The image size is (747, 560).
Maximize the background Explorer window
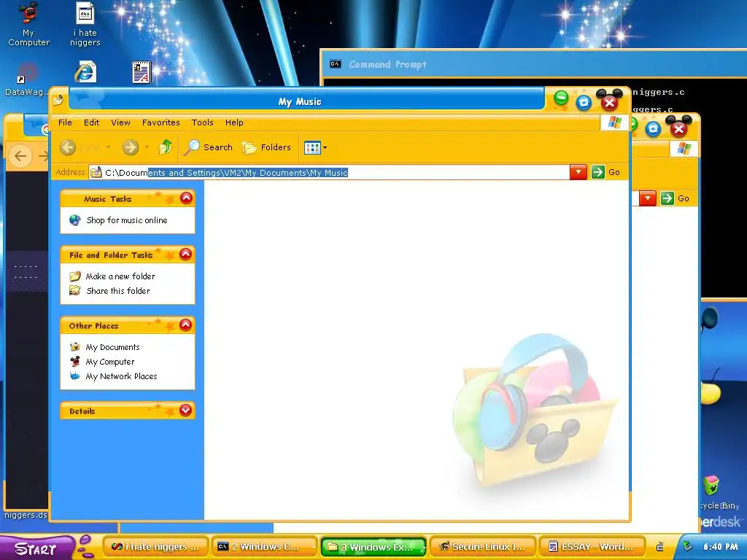(x=653, y=128)
